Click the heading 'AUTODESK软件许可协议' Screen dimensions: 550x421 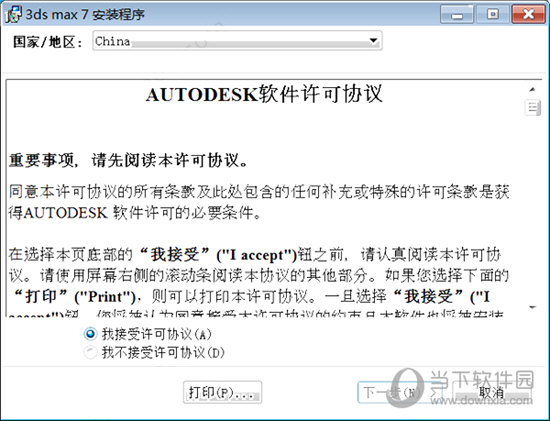[264, 94]
